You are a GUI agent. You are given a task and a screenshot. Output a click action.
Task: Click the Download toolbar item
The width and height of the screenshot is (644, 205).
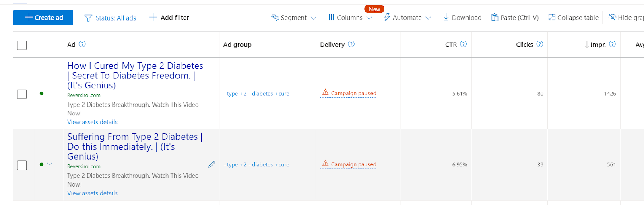pos(462,18)
